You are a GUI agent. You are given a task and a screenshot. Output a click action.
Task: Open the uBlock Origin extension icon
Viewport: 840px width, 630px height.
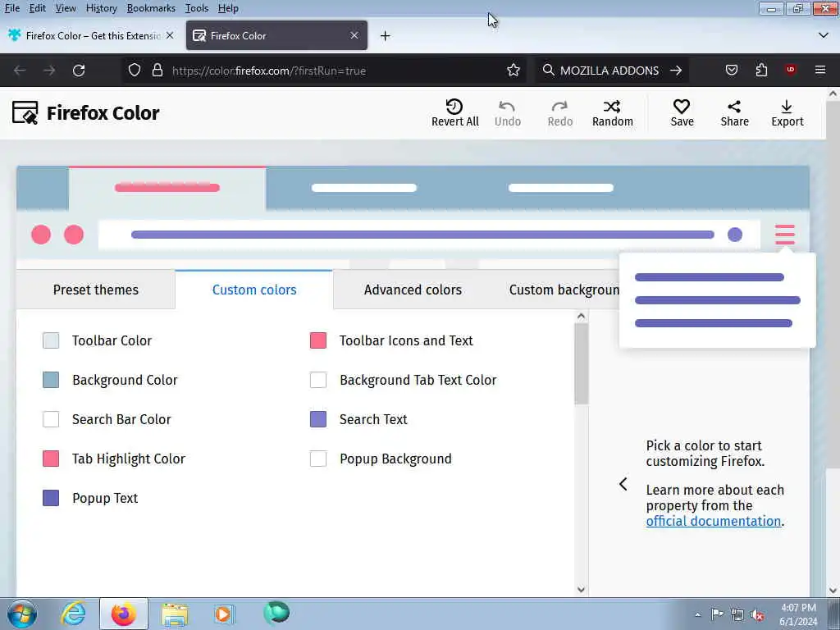point(790,70)
